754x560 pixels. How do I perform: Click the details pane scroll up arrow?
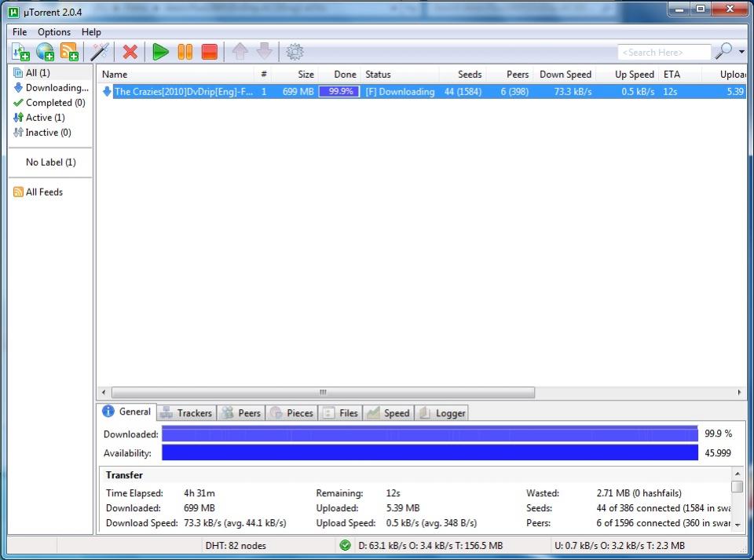(738, 474)
